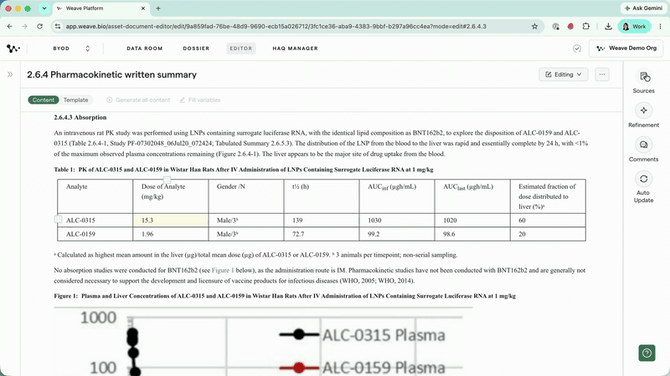Click the 99.2 AUCinf cell

(397, 234)
